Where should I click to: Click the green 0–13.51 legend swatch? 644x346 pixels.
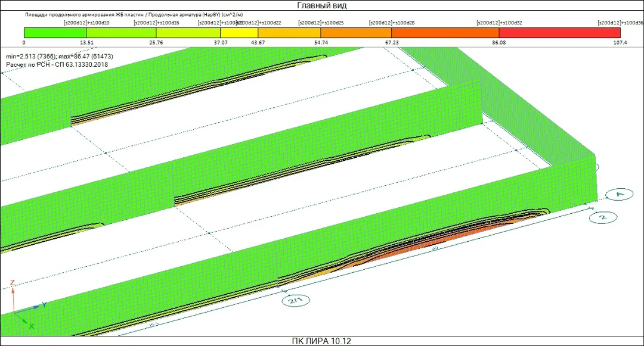coord(55,33)
